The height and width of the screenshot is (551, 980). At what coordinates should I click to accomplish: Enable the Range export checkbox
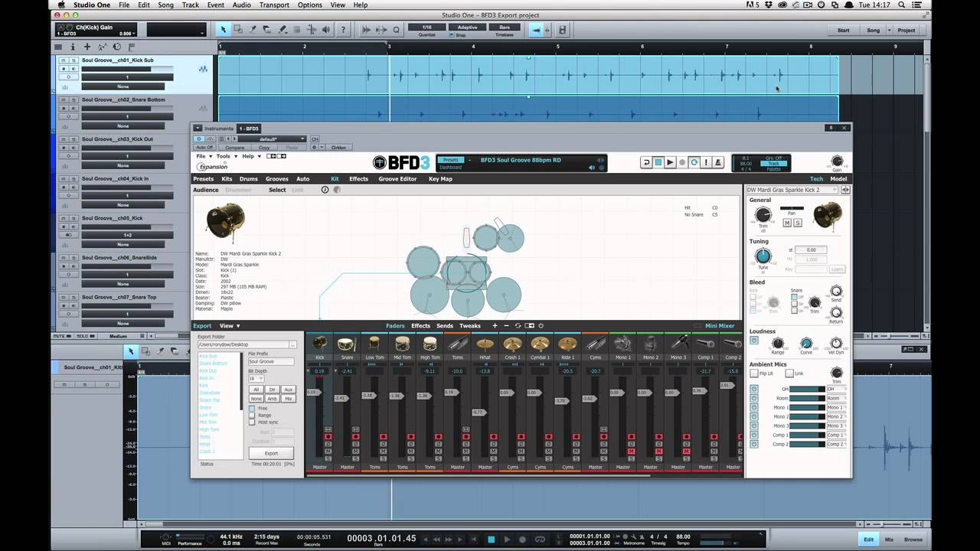pyautogui.click(x=252, y=416)
